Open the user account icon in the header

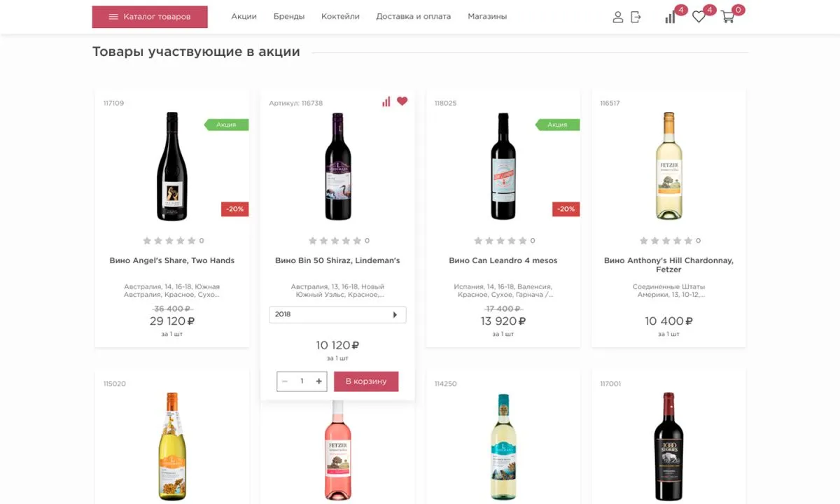point(618,17)
